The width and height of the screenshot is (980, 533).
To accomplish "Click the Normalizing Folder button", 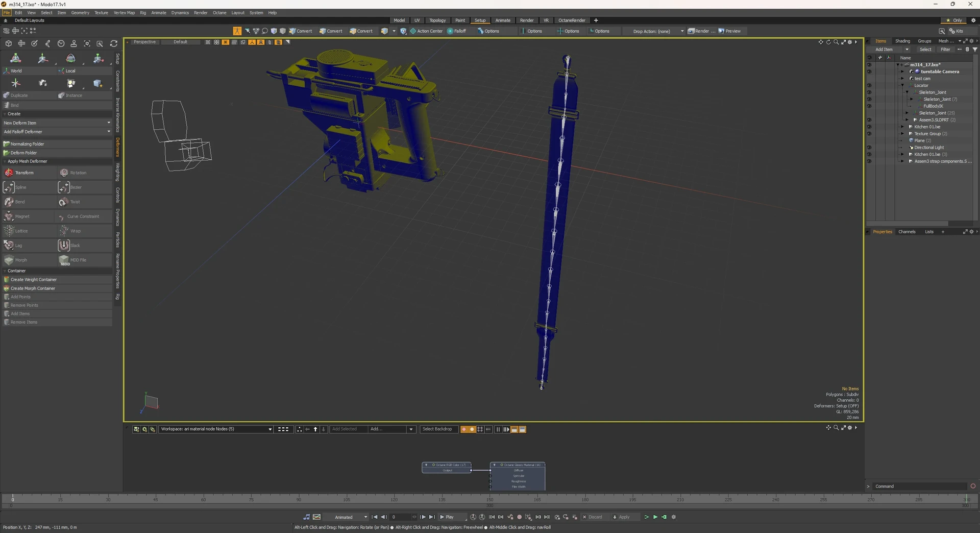I will (x=57, y=144).
